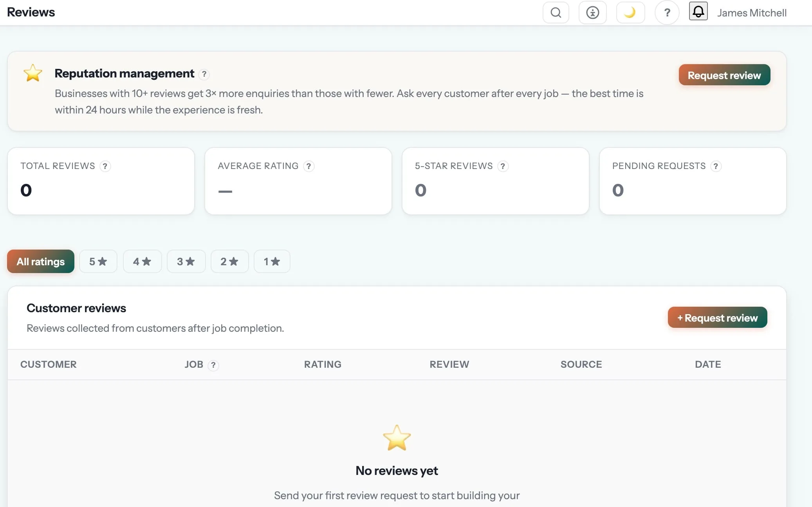Filter reviews by 1 star
The image size is (812, 507).
272,261
